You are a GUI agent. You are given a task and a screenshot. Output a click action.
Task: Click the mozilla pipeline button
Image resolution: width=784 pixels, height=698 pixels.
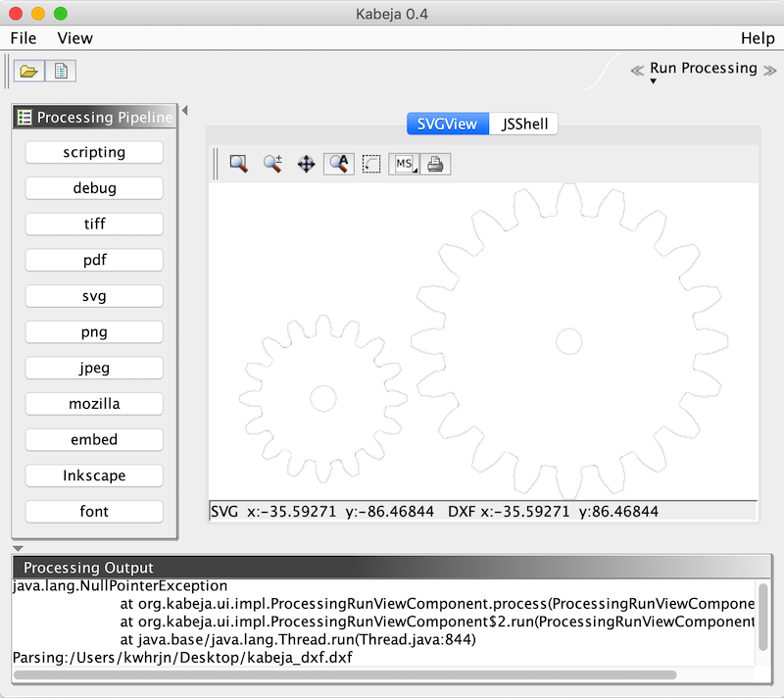pyautogui.click(x=94, y=404)
